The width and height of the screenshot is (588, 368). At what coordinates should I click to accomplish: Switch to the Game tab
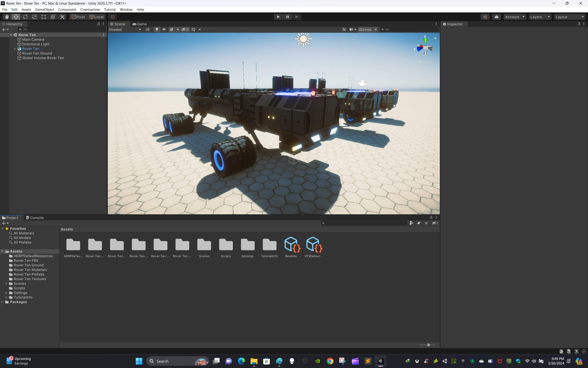click(x=139, y=24)
